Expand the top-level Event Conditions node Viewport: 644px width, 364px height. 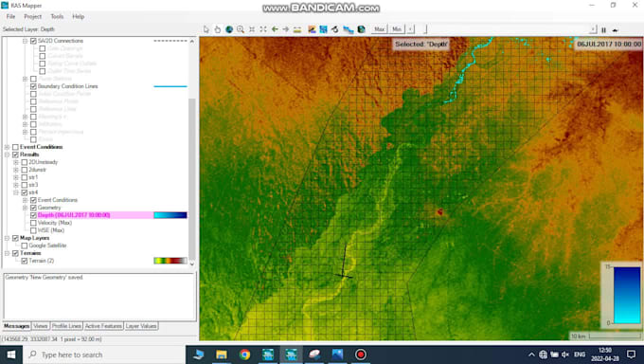tap(7, 147)
